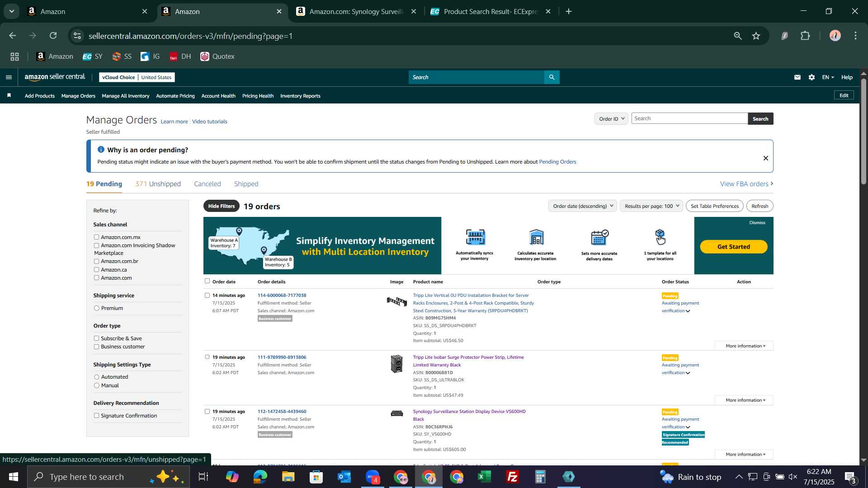
Task: Open the apps grid icon in bookmarks bar
Action: [14, 56]
